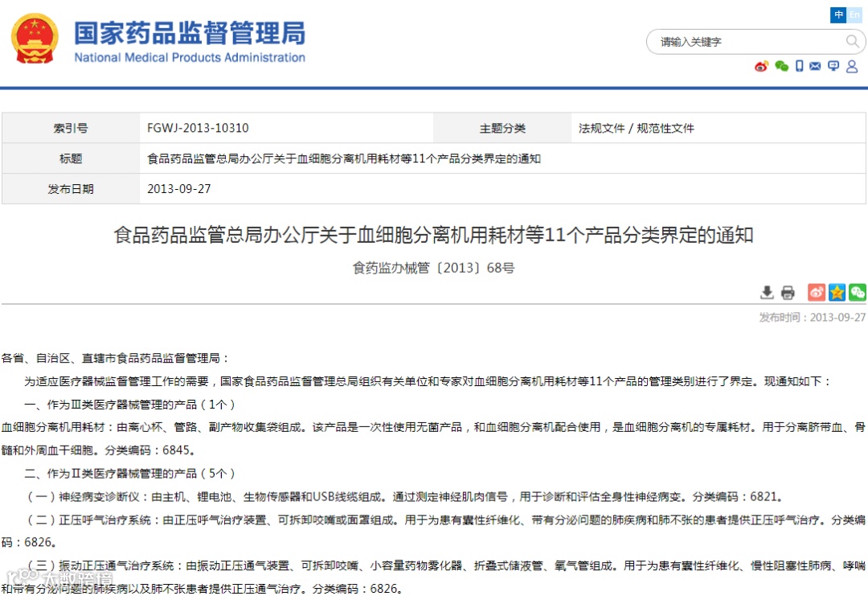Click the 标题 label cell
The image size is (868, 596).
click(71, 158)
